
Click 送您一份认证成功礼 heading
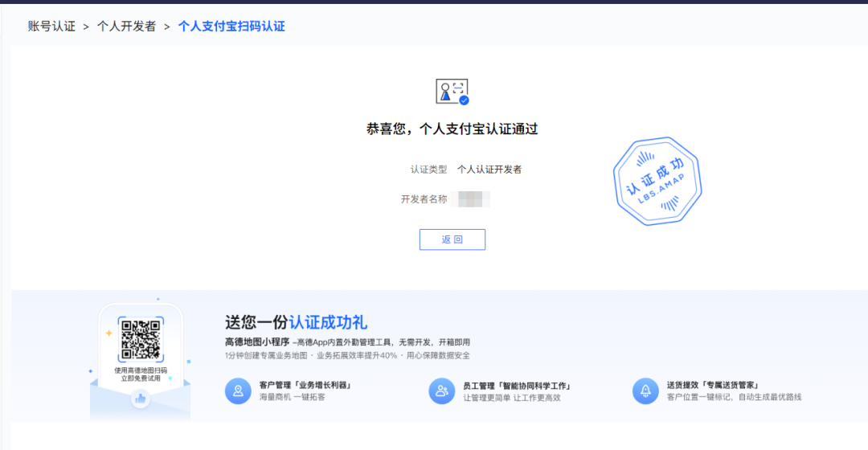(296, 322)
